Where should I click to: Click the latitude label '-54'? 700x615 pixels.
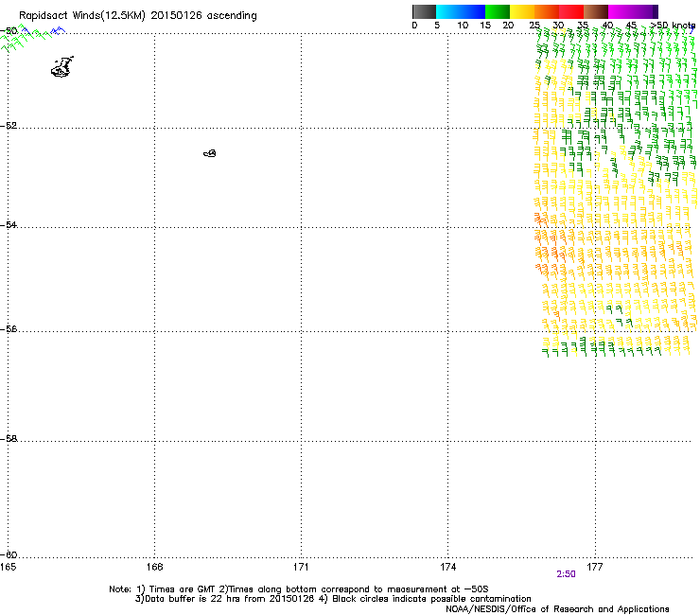click(x=9, y=224)
